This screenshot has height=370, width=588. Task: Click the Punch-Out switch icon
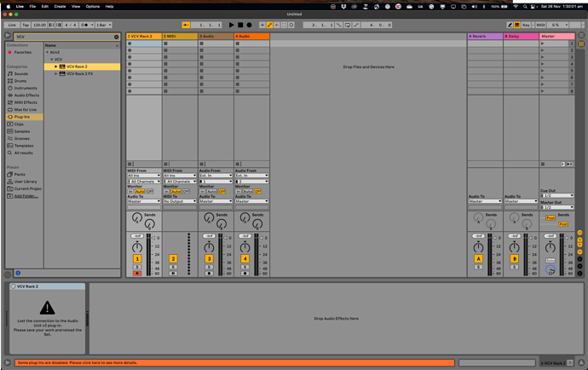click(x=356, y=25)
